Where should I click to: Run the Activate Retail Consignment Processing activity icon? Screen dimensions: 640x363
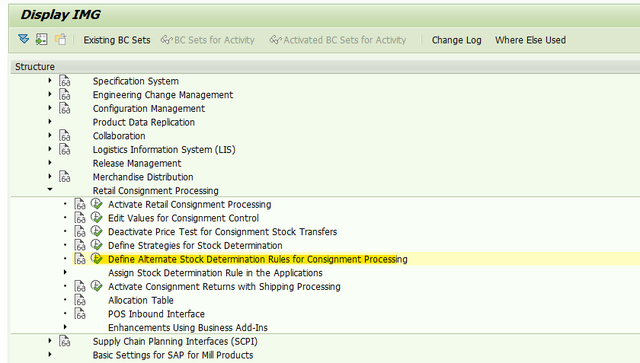97,204
